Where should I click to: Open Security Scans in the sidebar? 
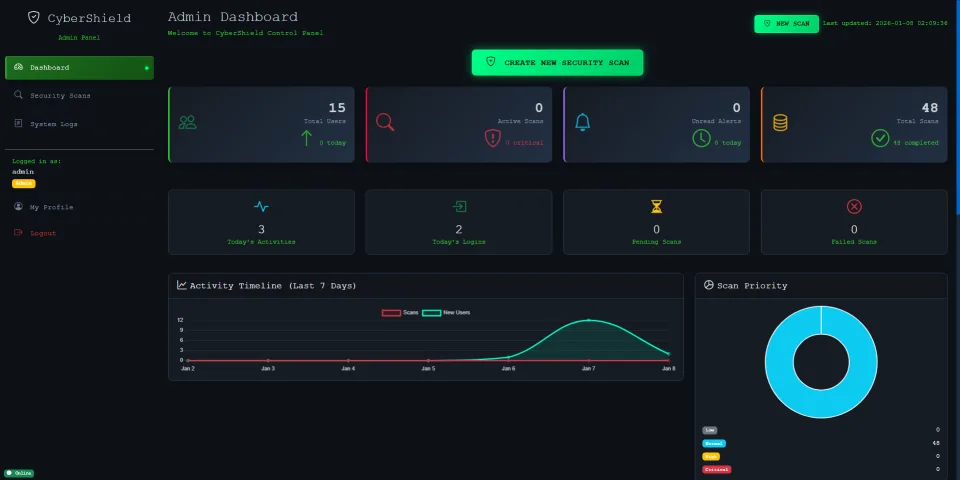point(80,96)
